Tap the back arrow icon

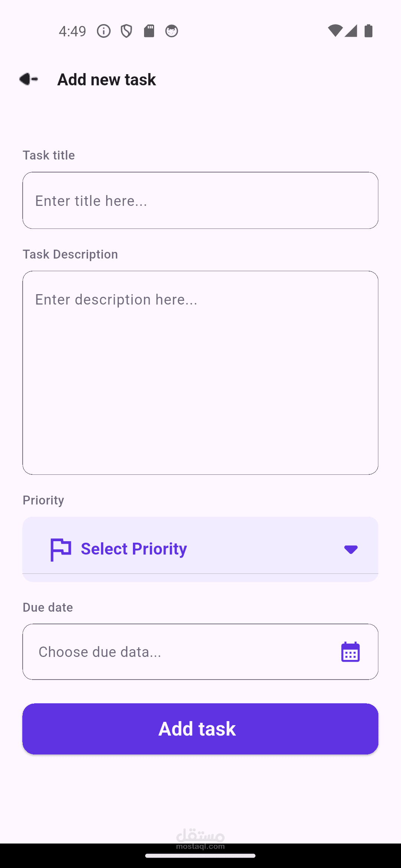click(x=29, y=79)
